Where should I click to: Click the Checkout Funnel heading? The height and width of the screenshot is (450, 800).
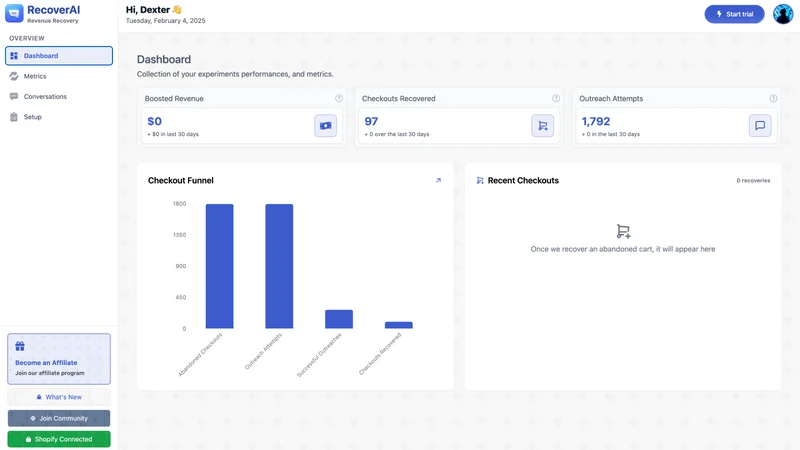click(x=181, y=180)
